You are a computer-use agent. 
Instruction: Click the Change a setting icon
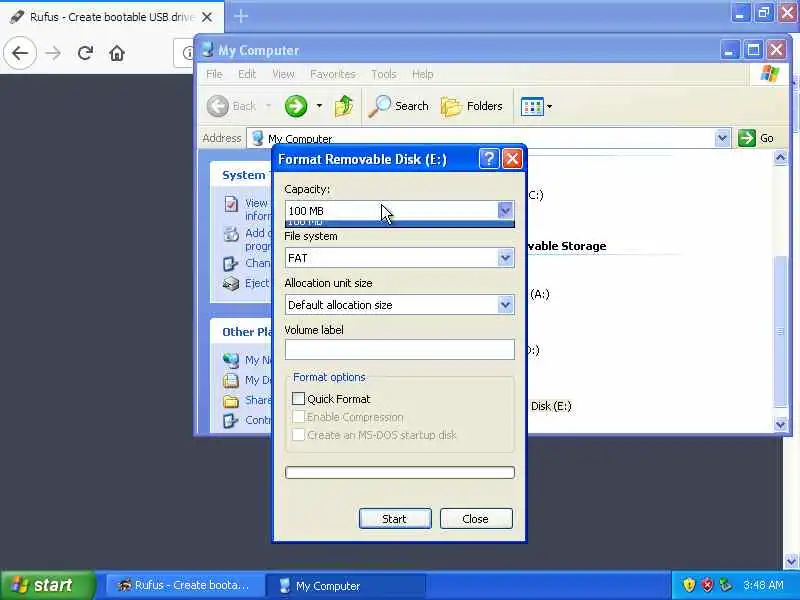click(x=231, y=263)
